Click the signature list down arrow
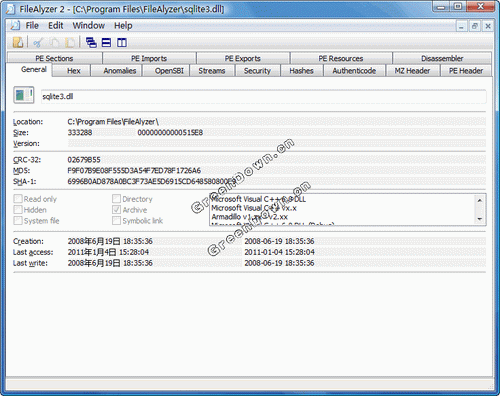This screenshot has height=396, width=500. (480, 219)
